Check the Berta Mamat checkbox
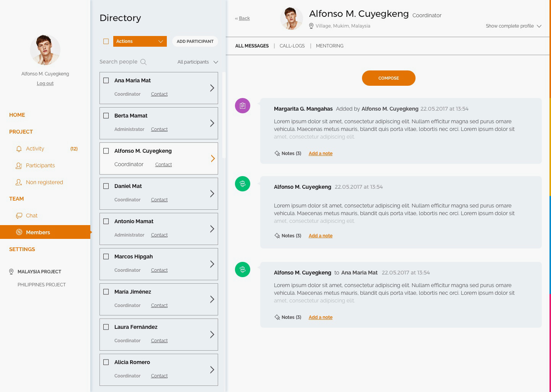The width and height of the screenshot is (551, 392). 106,116
